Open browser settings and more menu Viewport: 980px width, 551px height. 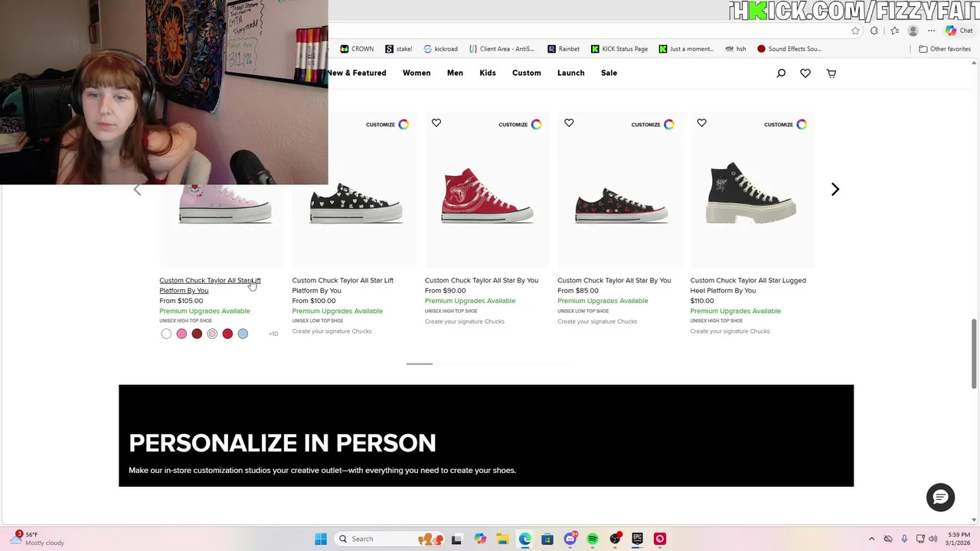pos(931,31)
